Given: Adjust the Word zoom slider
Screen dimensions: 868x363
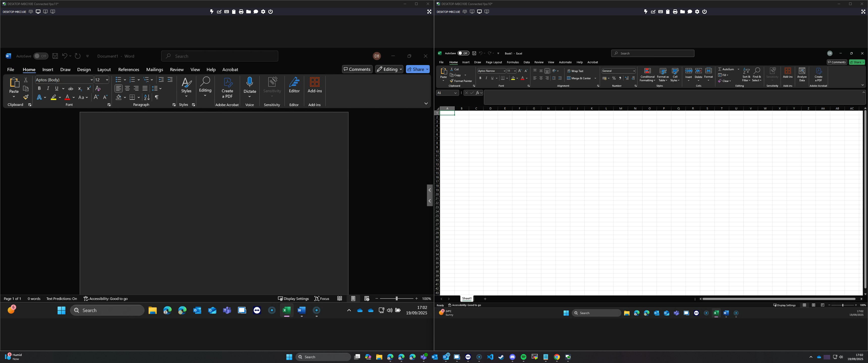Looking at the screenshot, I should 397,299.
